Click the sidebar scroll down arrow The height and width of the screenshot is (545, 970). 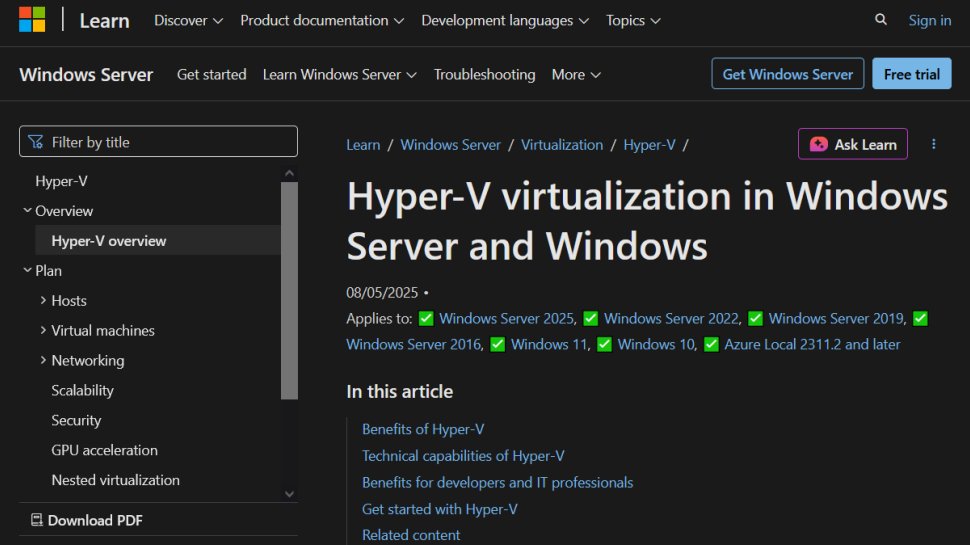[289, 494]
